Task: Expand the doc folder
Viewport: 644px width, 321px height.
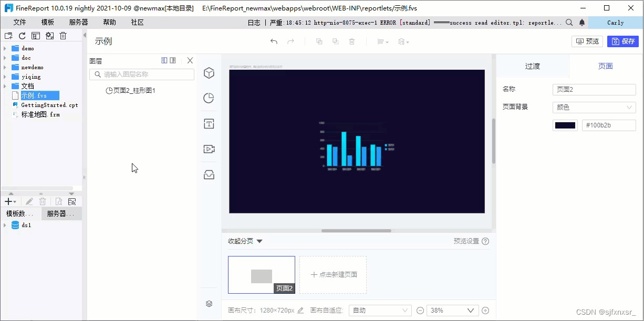Action: (x=5, y=58)
